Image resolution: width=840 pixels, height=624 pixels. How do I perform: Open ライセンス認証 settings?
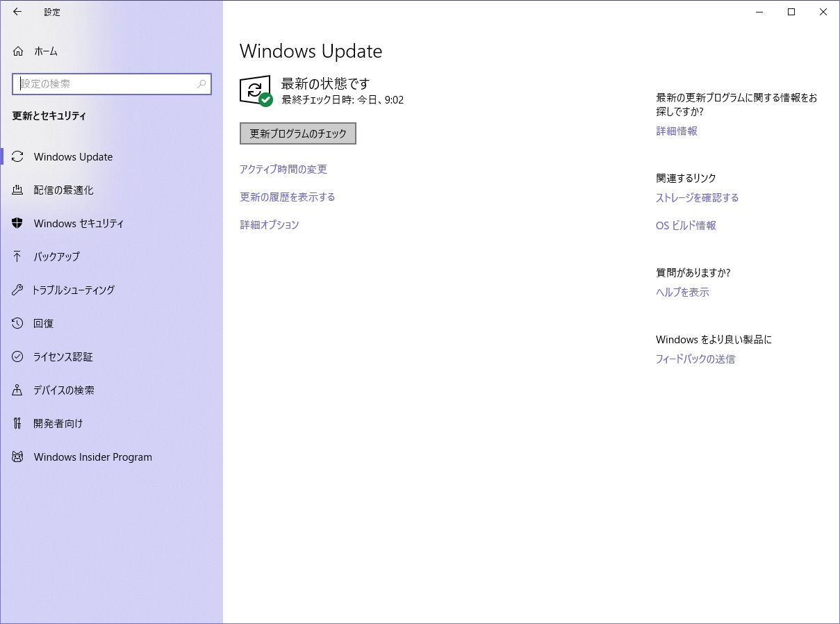point(111,357)
